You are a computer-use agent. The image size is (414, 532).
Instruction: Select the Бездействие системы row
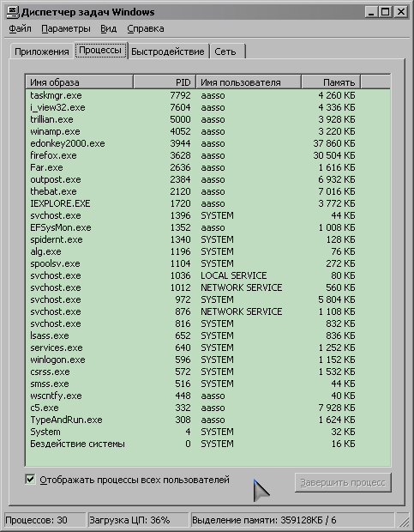207,444
